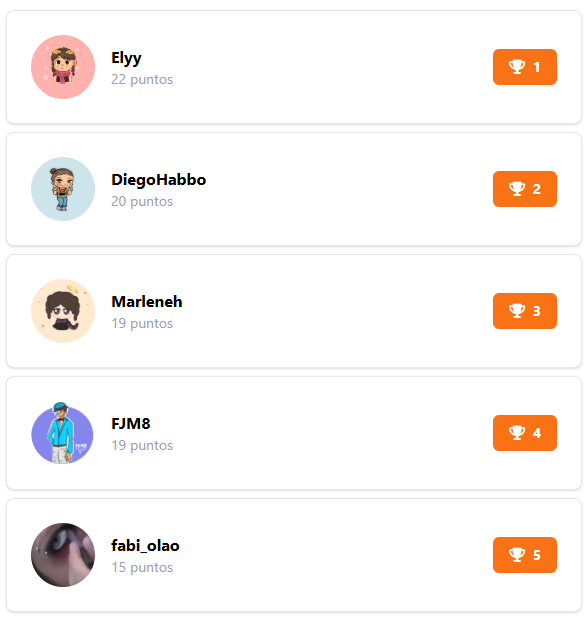Screen dimensions: 587x622
Task: Click the trophy icon in rank 3 badge
Action: coord(517,311)
